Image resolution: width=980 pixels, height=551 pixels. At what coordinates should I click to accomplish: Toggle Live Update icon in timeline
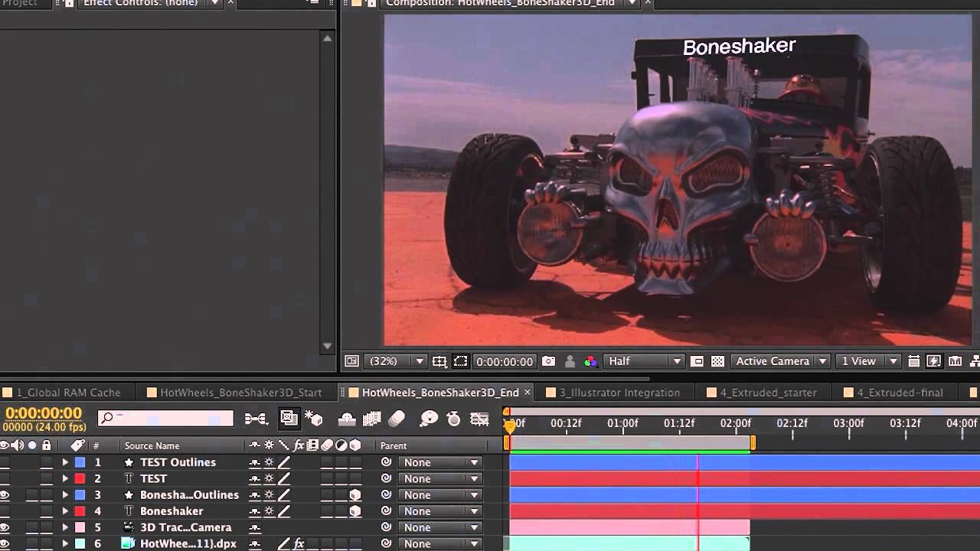(289, 419)
